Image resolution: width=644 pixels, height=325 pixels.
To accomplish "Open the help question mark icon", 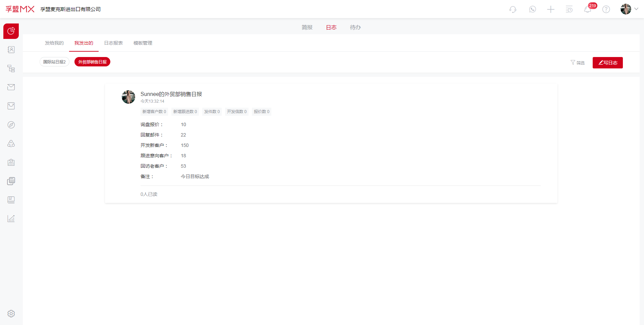I will click(606, 9).
